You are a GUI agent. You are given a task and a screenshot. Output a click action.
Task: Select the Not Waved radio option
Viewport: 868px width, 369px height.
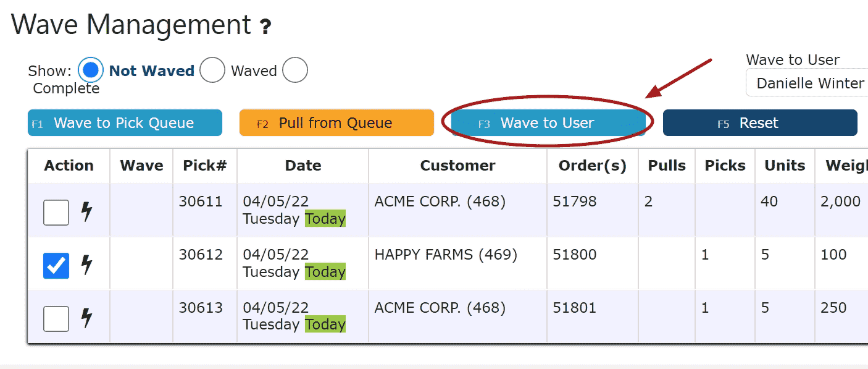(91, 70)
